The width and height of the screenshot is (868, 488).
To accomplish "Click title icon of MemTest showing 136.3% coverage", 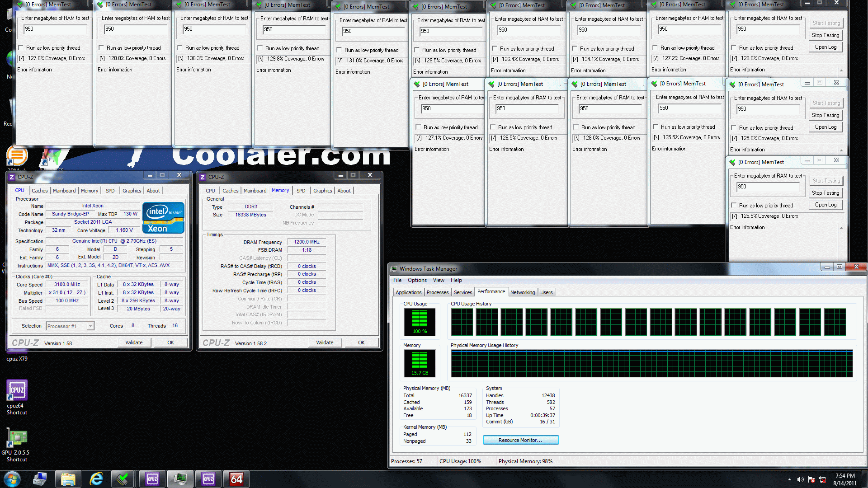I will click(179, 5).
